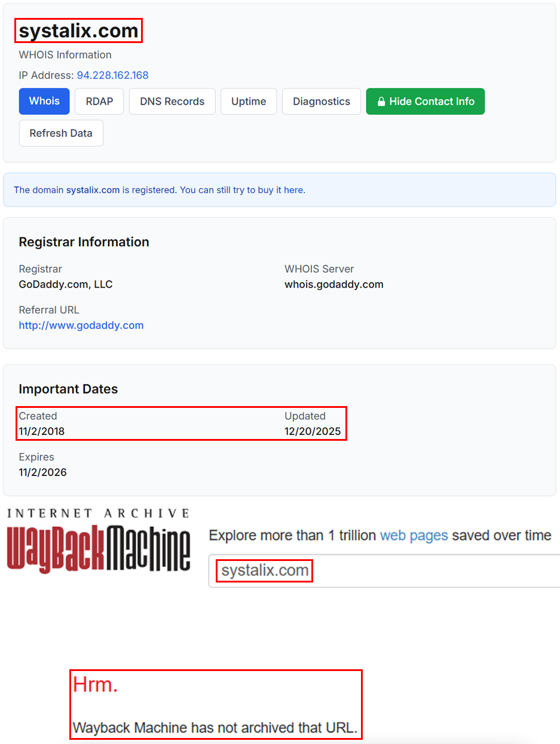Click the Created date 11/2/2018

click(42, 431)
